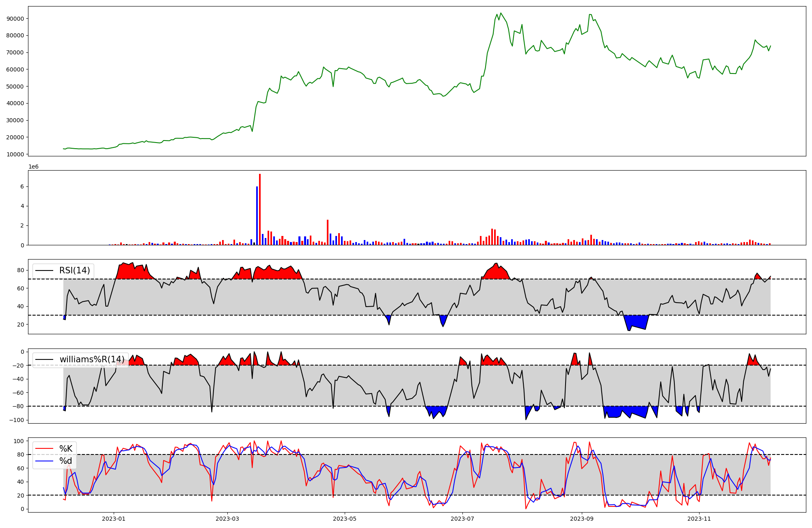The height and width of the screenshot is (528, 812).
Task: Click the 90000 price axis label
Action: [x=15, y=19]
